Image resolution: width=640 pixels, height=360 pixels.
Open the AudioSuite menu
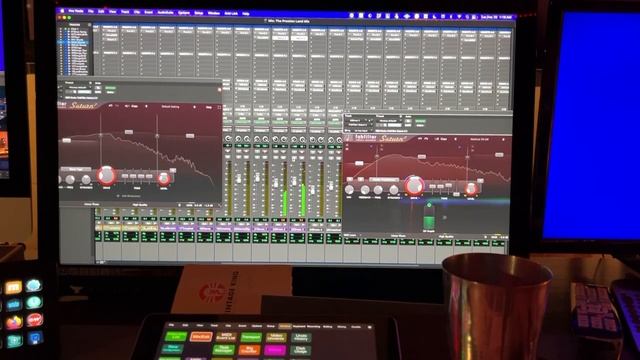(x=165, y=12)
